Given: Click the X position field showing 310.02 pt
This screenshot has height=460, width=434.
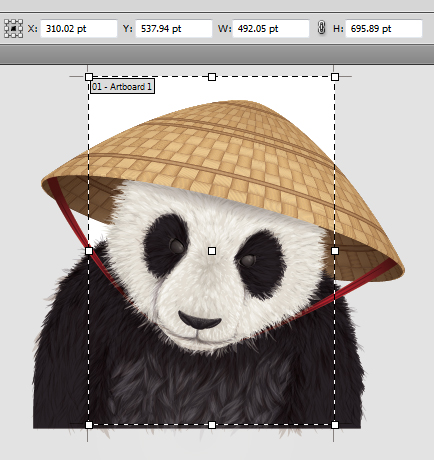Looking at the screenshot, I should (x=79, y=28).
